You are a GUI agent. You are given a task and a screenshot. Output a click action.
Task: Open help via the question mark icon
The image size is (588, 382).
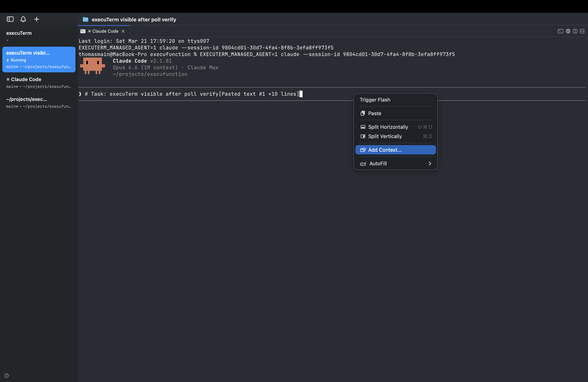(x=6, y=375)
